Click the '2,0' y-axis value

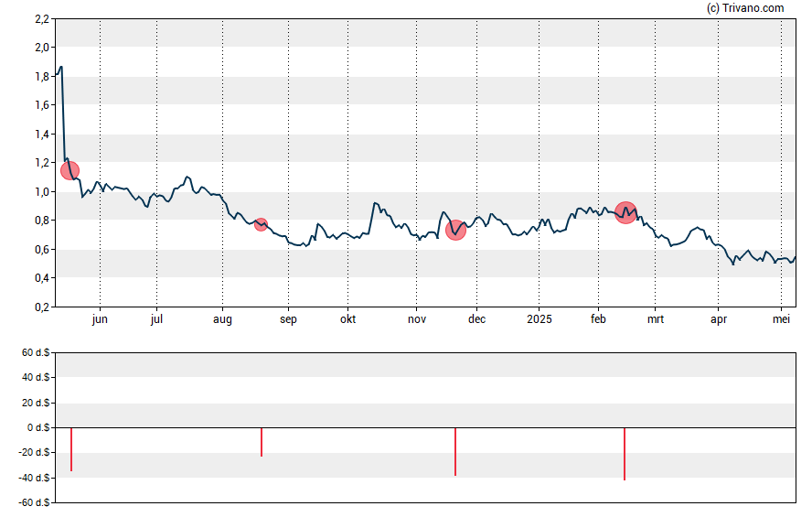(42, 48)
